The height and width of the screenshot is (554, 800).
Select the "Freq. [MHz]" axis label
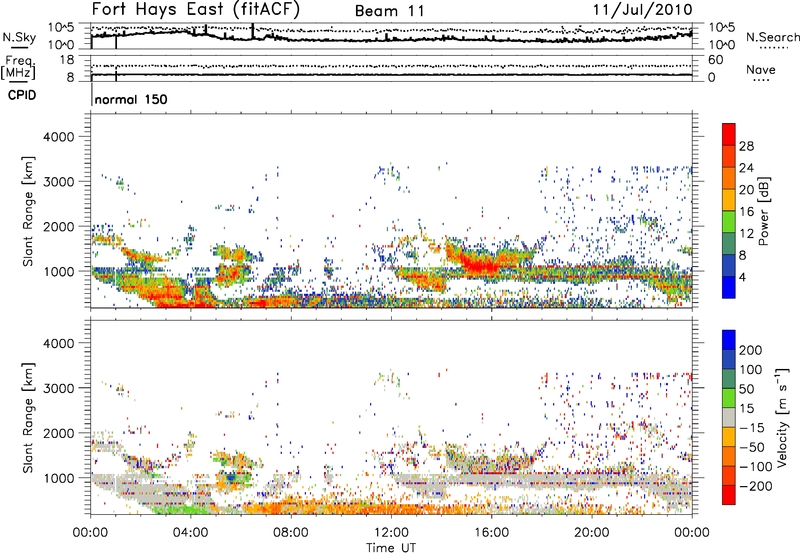(18, 68)
